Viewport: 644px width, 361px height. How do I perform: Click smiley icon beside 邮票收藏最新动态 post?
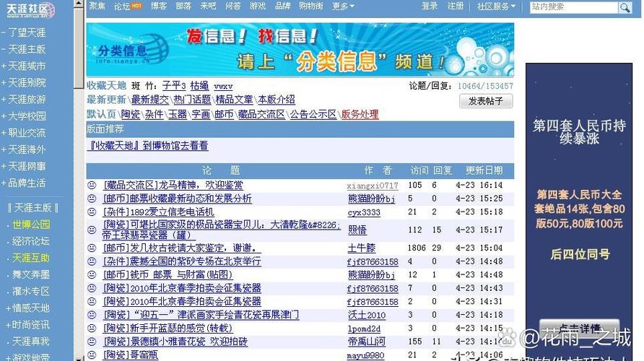point(92,199)
